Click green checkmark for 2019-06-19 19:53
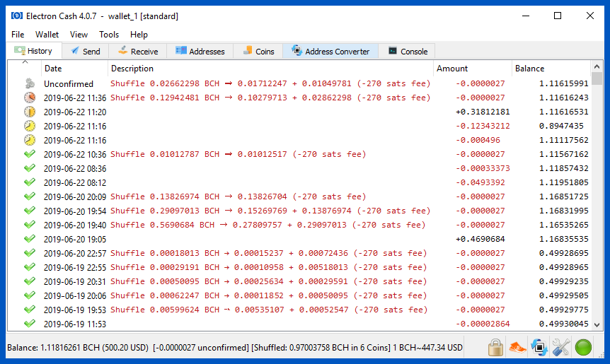610x364 pixels. tap(30, 310)
